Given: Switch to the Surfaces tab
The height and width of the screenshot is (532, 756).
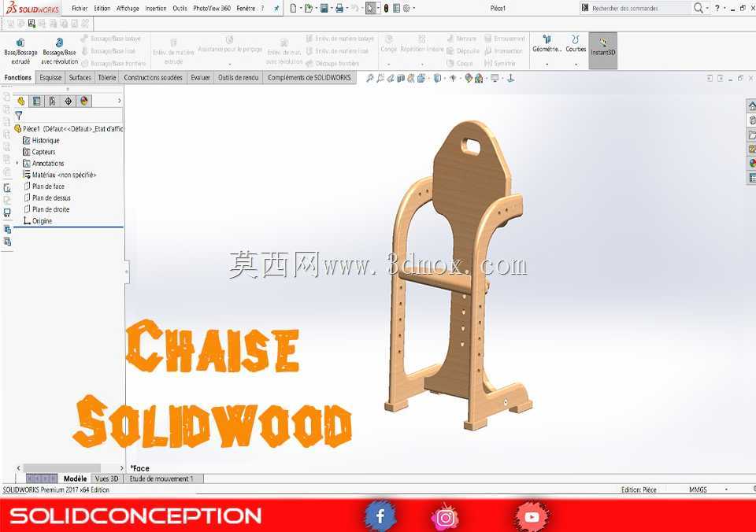Looking at the screenshot, I should 80,78.
